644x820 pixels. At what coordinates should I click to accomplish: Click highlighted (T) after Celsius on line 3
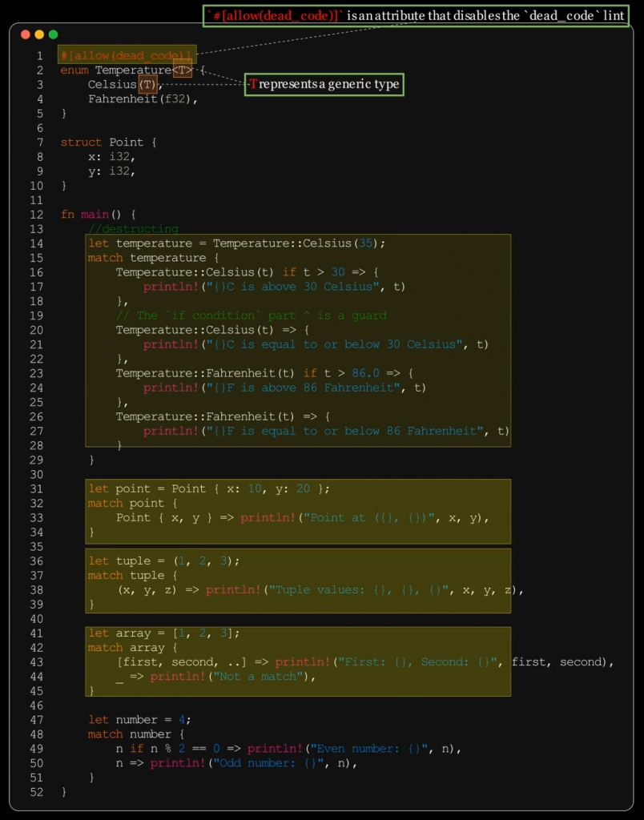[147, 84]
